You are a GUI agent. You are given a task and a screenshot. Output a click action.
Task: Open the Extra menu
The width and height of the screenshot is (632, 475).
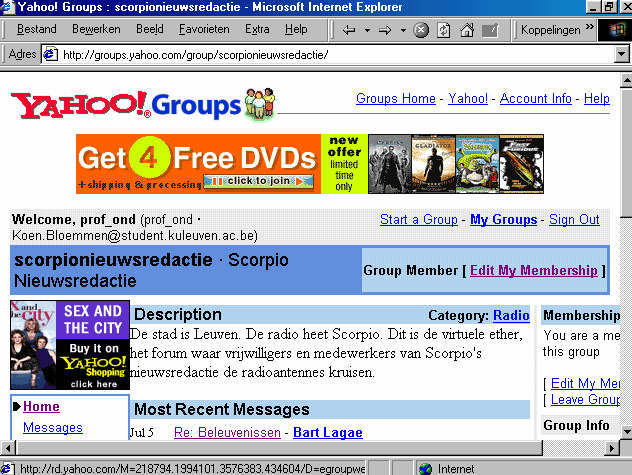(257, 29)
